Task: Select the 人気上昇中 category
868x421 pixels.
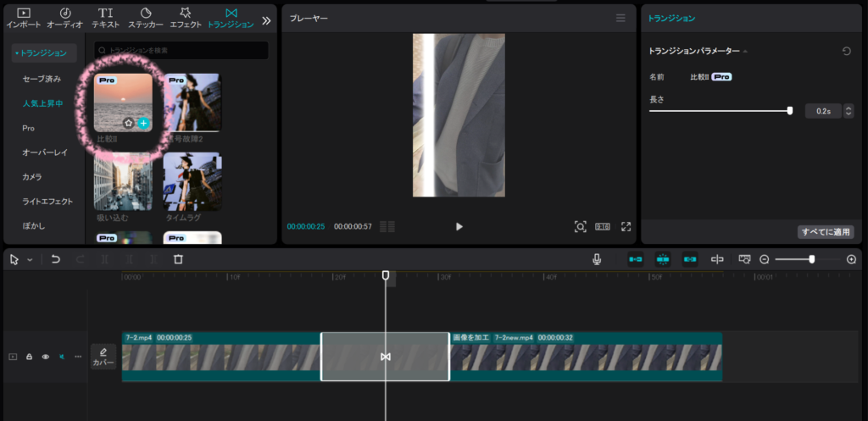Action: coord(42,103)
